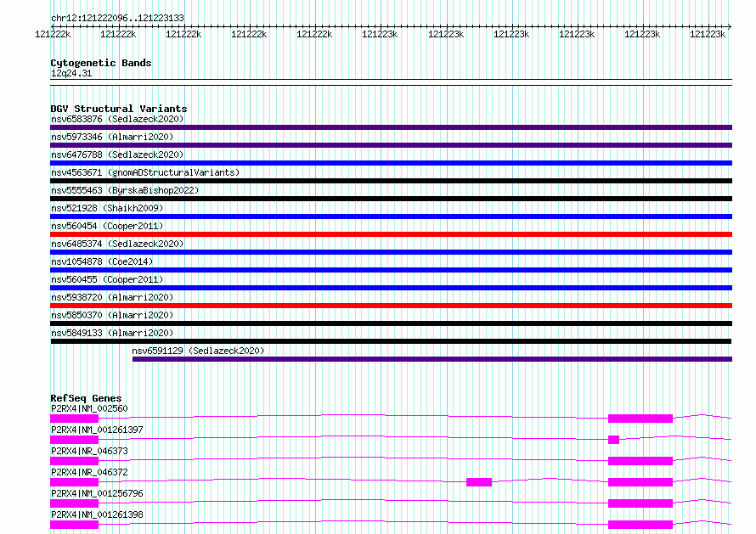Click transcript label P2RX4|NM_001256796

point(97,493)
